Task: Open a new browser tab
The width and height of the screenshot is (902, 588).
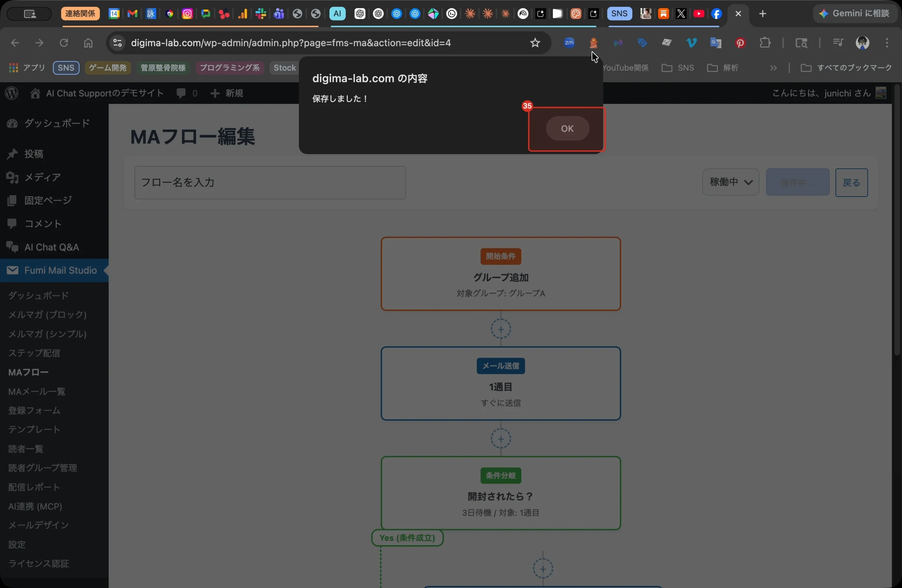Action: click(x=762, y=14)
